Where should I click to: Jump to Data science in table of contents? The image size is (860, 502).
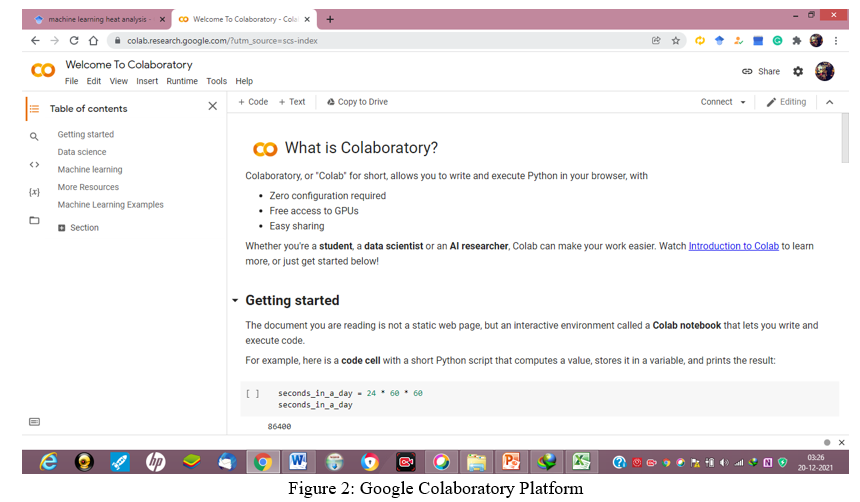click(82, 152)
